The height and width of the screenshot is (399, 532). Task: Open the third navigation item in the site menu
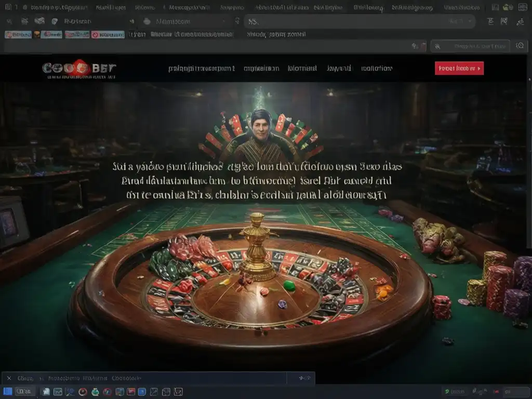pos(302,69)
